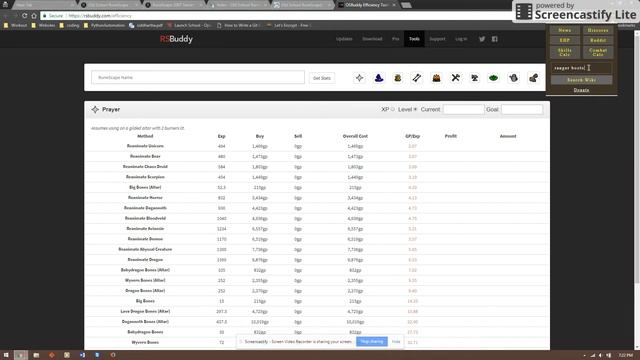Screen dimensions: 640x360
Task: Select the Magic wizard hat icon
Action: tap(379, 78)
